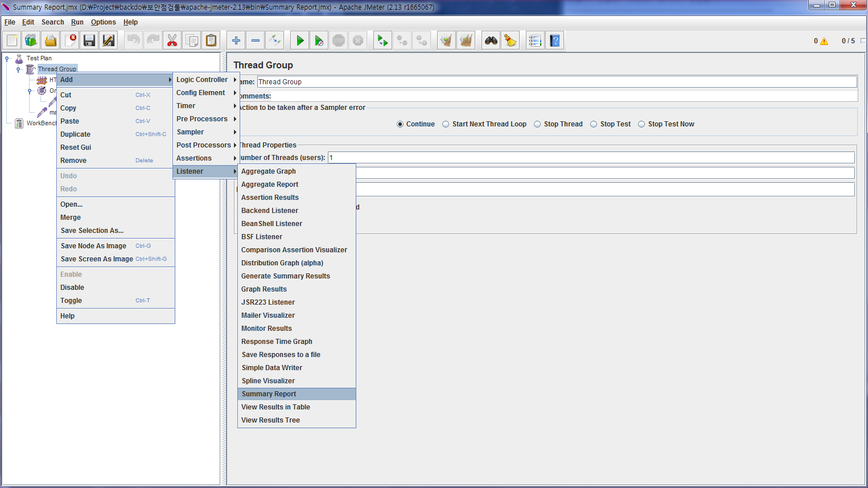Click the Open file folder icon
The width and height of the screenshot is (868, 488).
(51, 40)
